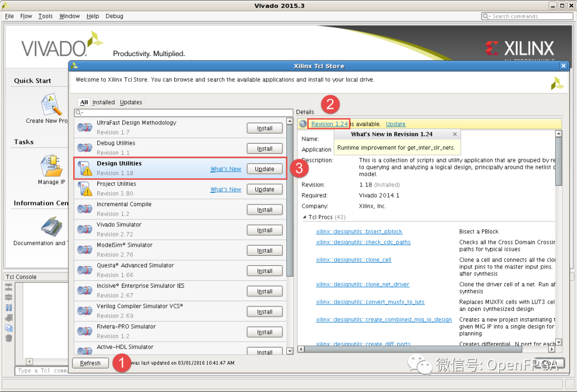Image resolution: width=577 pixels, height=392 pixels.
Task: Open the xilinx::designutils::clone_net_driver link
Action: [x=362, y=285]
